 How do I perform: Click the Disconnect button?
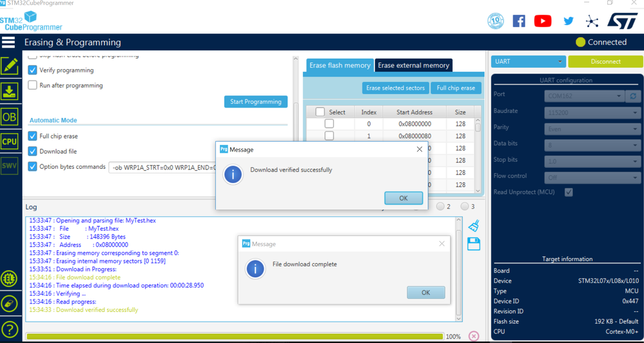coord(606,62)
